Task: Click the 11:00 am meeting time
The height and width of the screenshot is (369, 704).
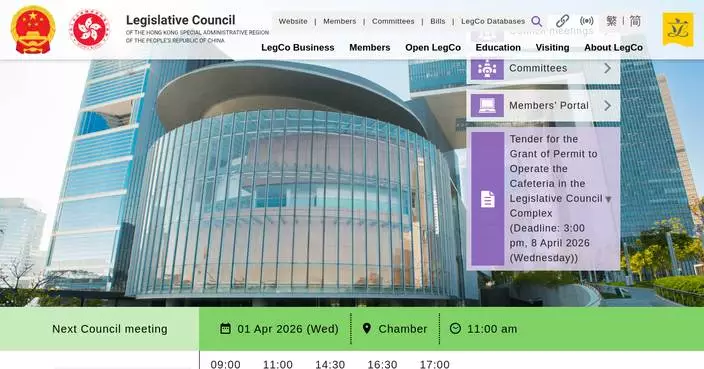Action: click(492, 329)
